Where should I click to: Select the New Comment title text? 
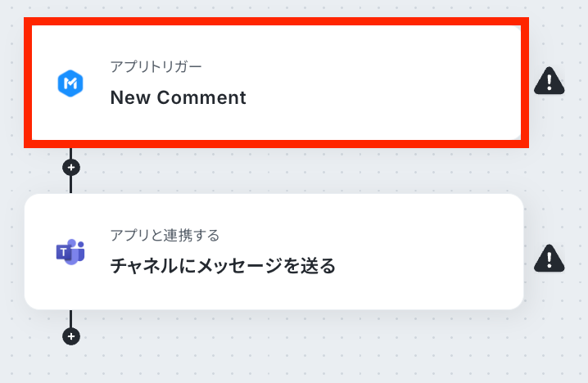click(x=178, y=97)
